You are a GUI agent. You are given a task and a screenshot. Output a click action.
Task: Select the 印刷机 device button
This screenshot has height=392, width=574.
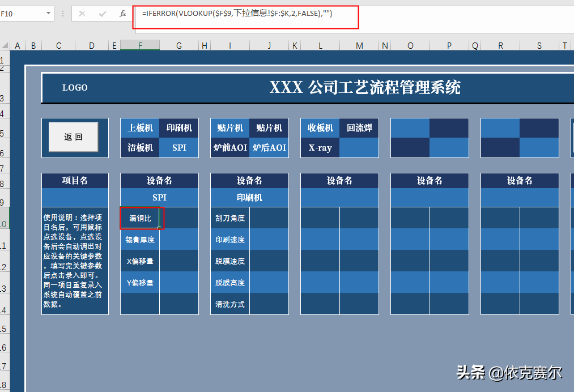click(179, 127)
